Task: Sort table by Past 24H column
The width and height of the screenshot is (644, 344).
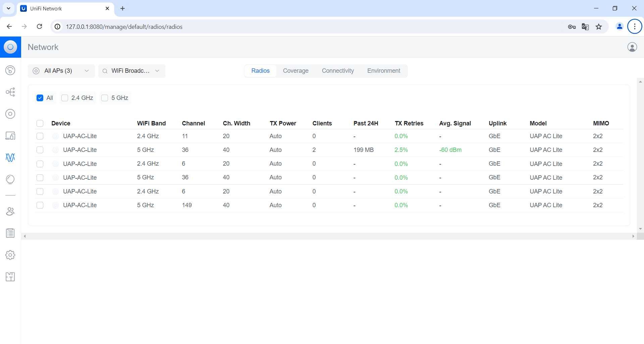Action: (366, 123)
